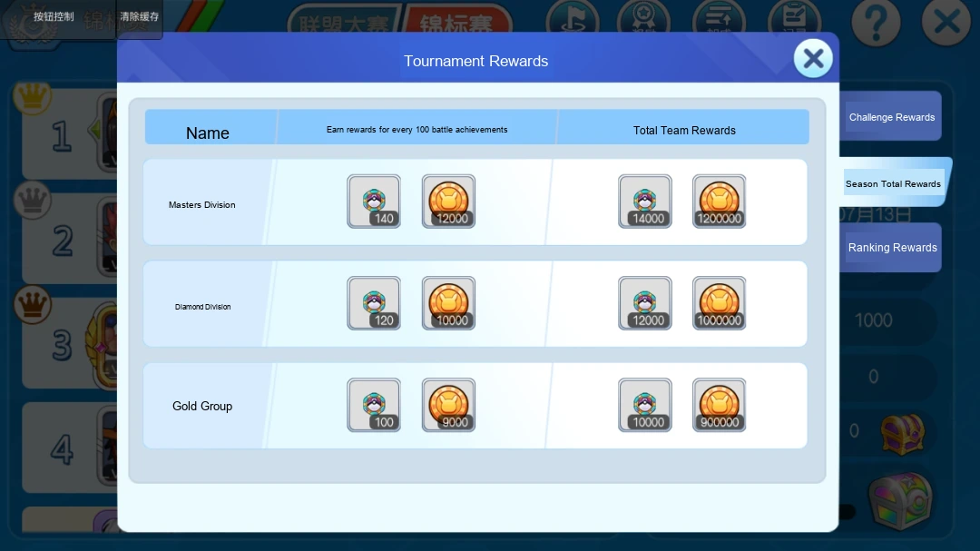This screenshot has height=551, width=980.
Task: Tap Gold Group coin reward 9000
Action: click(448, 405)
